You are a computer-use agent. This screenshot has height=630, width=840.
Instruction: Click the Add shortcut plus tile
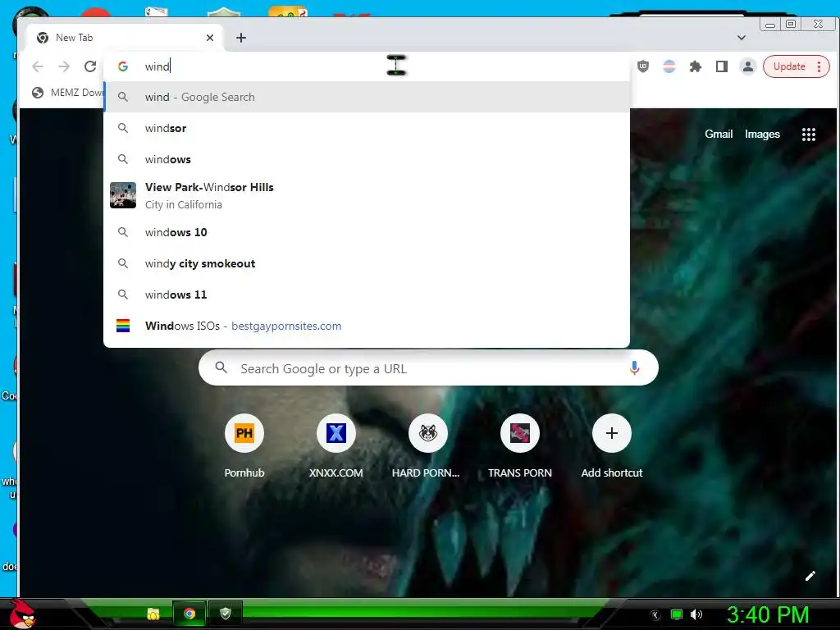612,433
